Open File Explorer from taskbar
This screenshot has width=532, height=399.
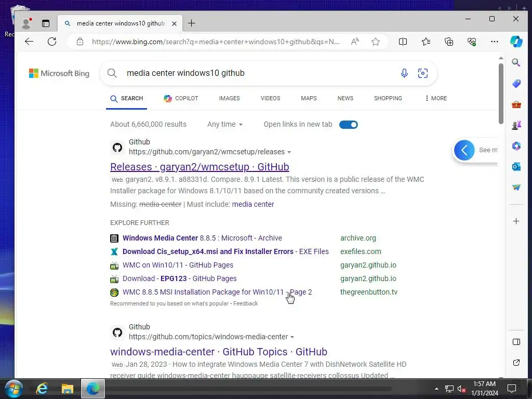pos(67,389)
